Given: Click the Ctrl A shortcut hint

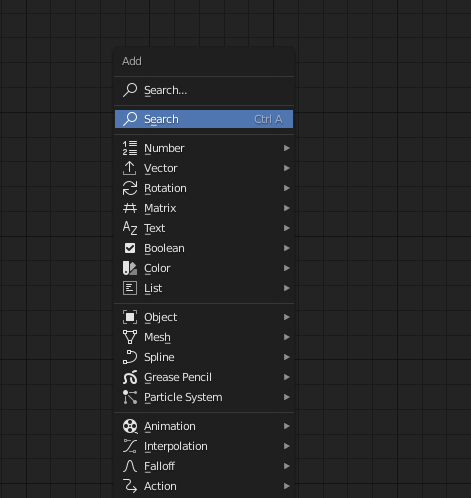Looking at the screenshot, I should coord(268,119).
